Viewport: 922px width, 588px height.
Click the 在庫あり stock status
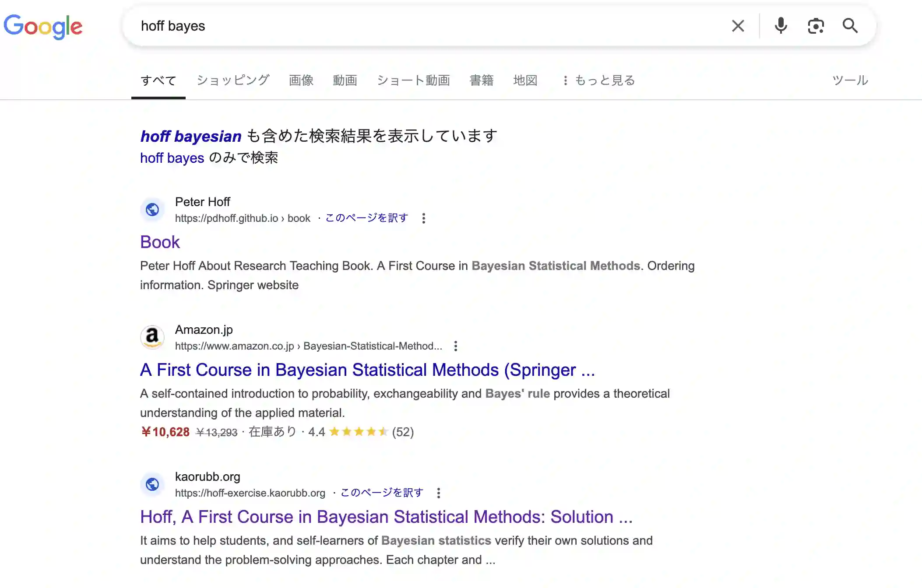272,432
